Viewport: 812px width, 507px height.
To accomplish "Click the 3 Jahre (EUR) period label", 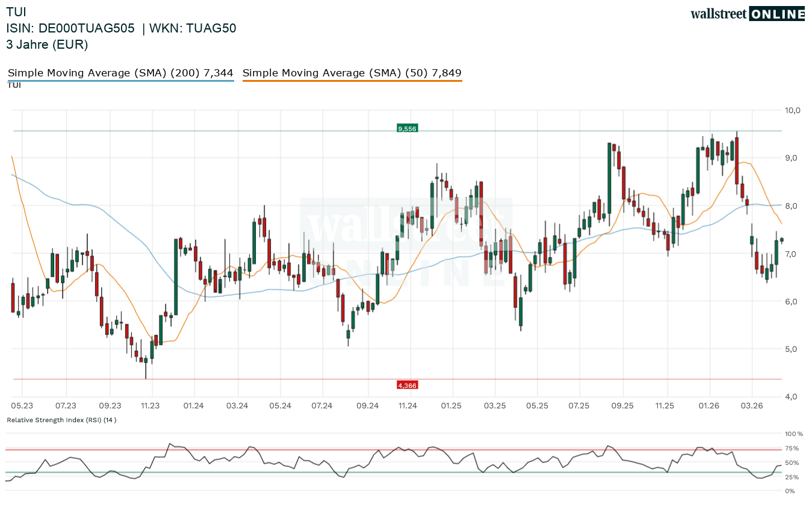I will (x=47, y=45).
